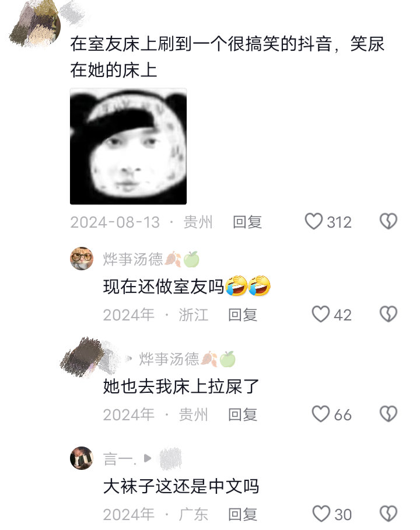420x530 pixels.
Task: Like the 大袜子这还是中文吗 comment
Action: click(x=321, y=514)
